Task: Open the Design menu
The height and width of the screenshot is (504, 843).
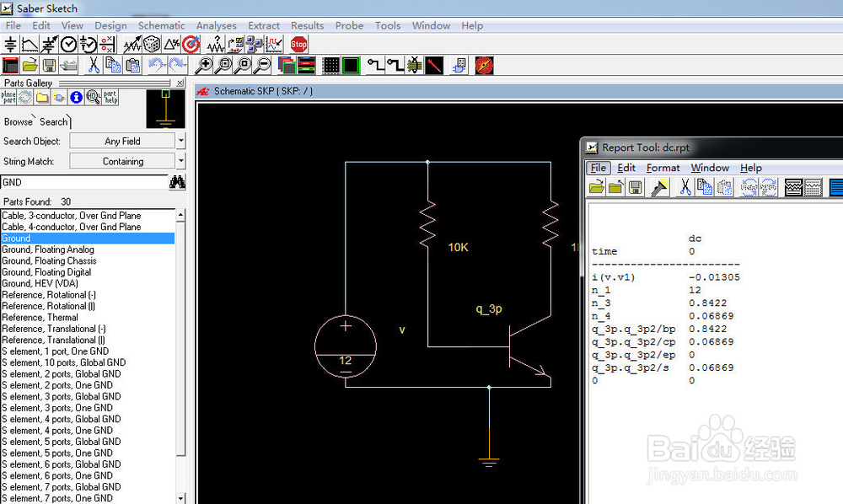Action: (x=110, y=26)
